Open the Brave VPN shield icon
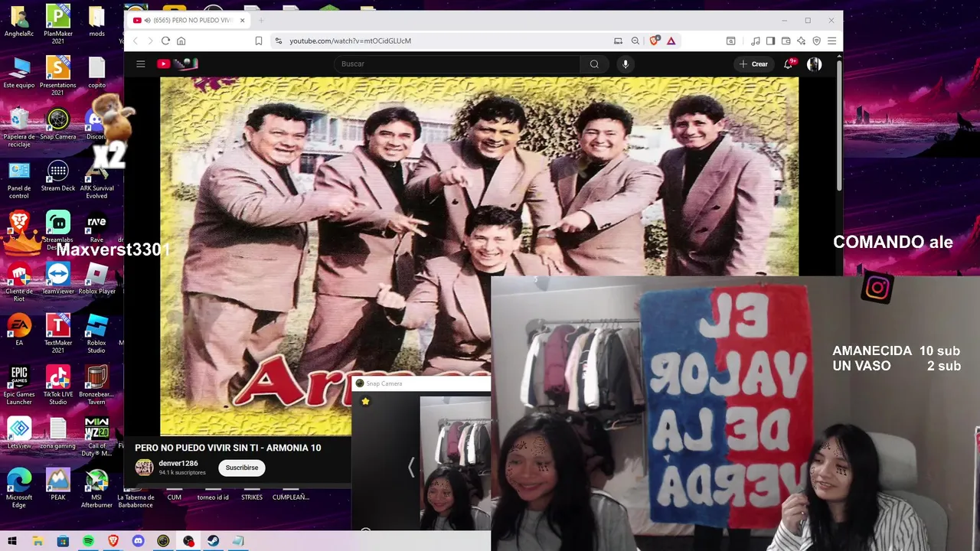This screenshot has height=551, width=980. 816,41
